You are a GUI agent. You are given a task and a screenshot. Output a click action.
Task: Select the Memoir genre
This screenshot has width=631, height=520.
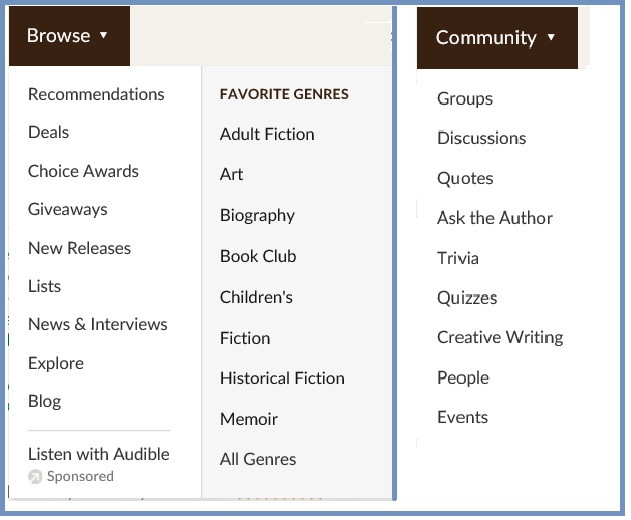tap(249, 419)
